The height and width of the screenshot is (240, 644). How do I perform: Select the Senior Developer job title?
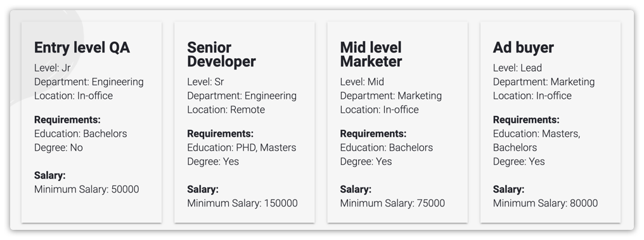[221, 54]
